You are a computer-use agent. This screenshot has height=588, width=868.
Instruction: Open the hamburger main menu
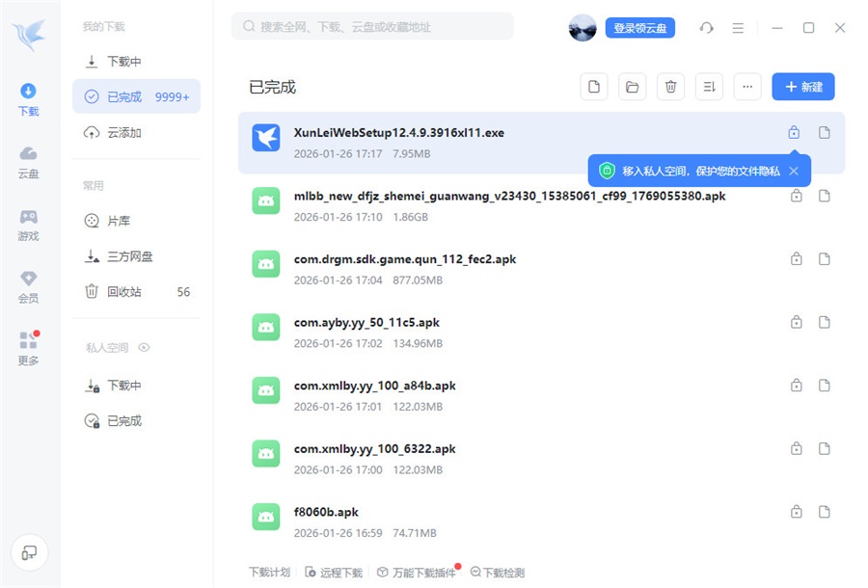(x=738, y=28)
